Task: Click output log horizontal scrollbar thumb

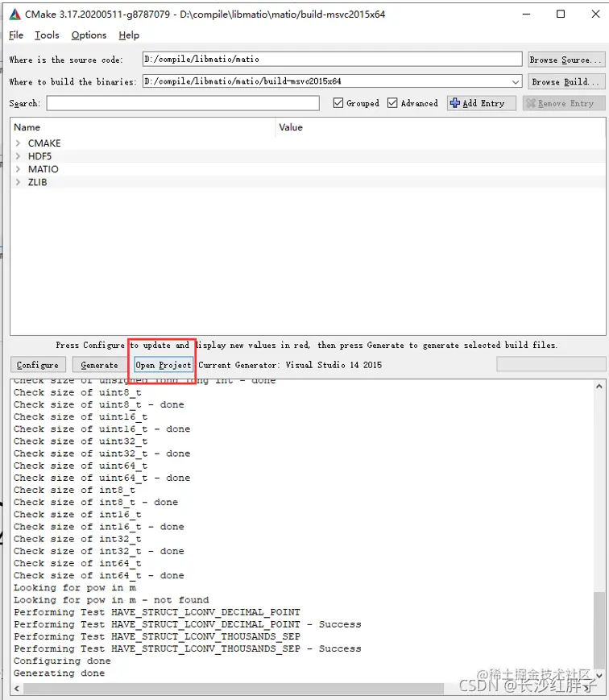Action: click(234, 689)
